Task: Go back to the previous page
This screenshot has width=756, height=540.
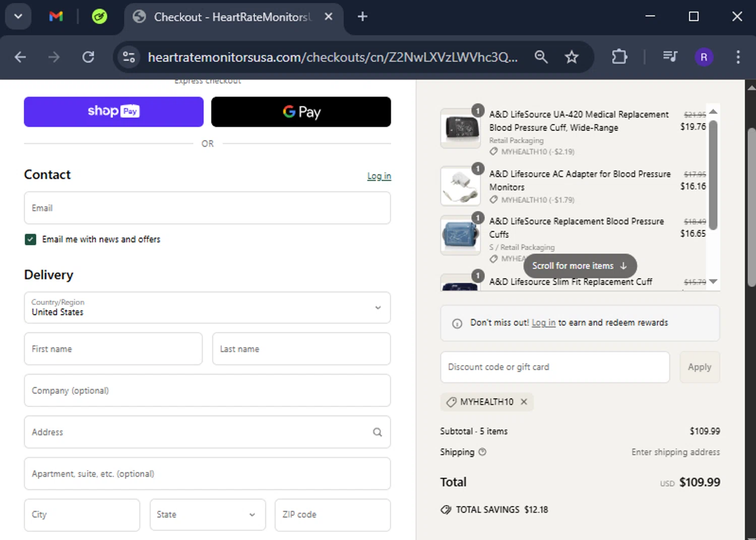Action: tap(20, 57)
